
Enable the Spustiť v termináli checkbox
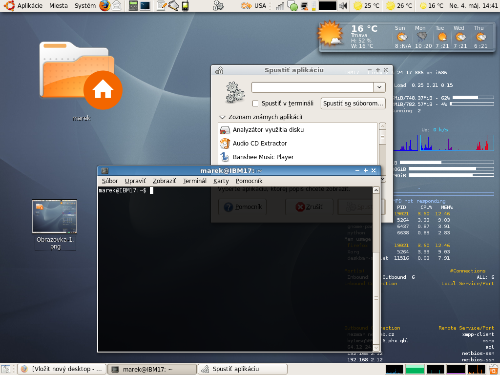[255, 104]
